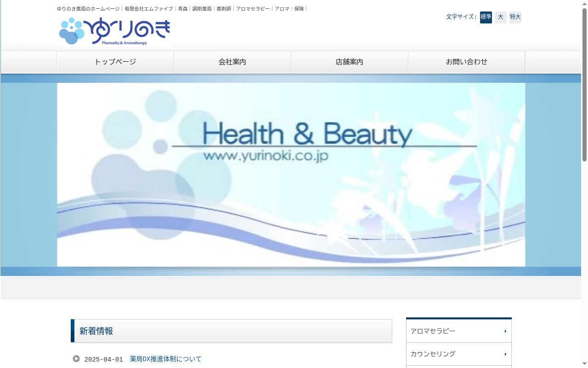588x368 pixels.
Task: Click the 新着情報 heading
Action: [x=232, y=331]
